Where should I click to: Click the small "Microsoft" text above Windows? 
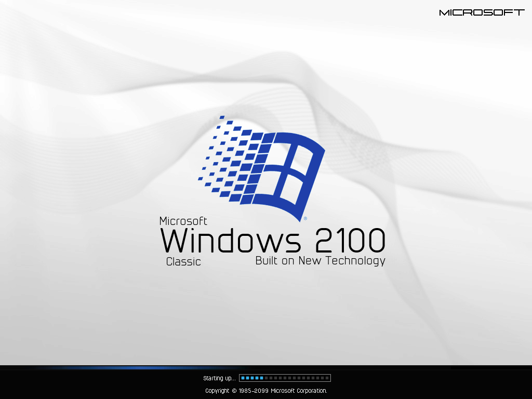183,221
